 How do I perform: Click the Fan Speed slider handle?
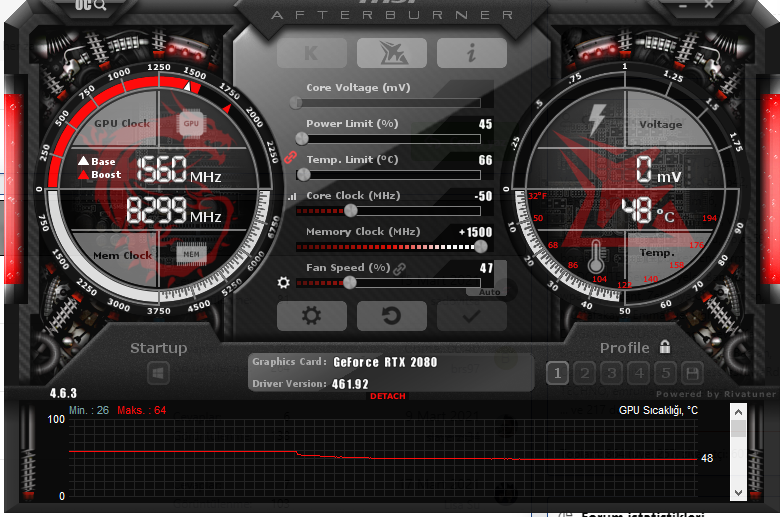click(x=350, y=283)
